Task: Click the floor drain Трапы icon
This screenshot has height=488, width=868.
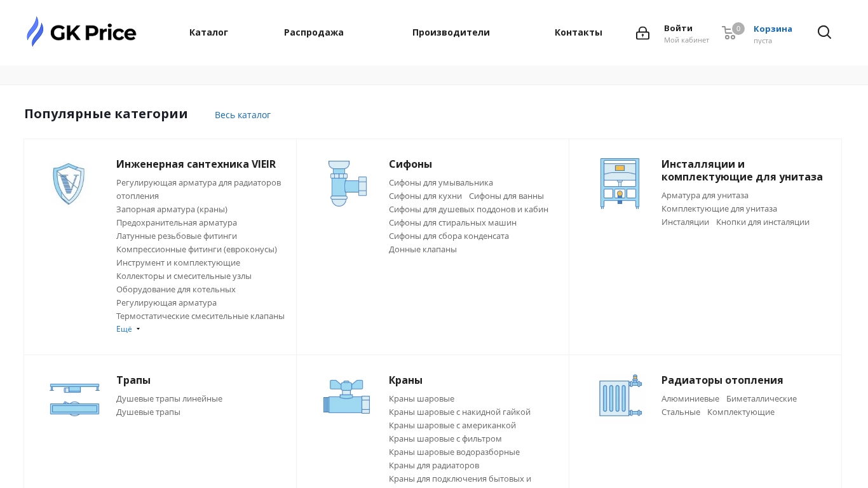Action: pos(74,400)
